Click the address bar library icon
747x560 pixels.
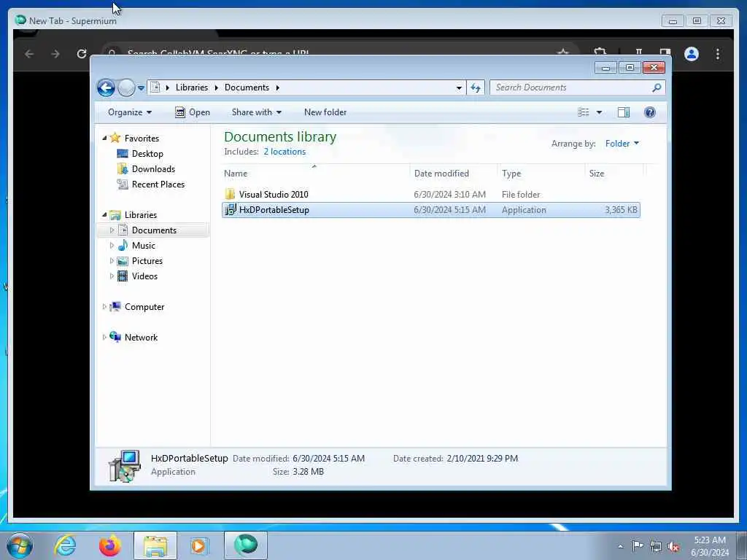[x=155, y=87]
